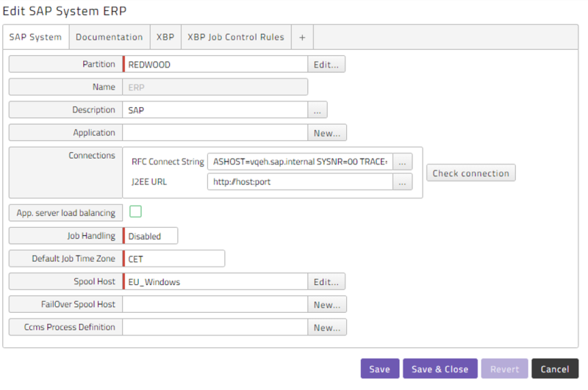Click the J2EE URL field
Image resolution: width=588 pixels, height=390 pixels.
pyautogui.click(x=300, y=181)
